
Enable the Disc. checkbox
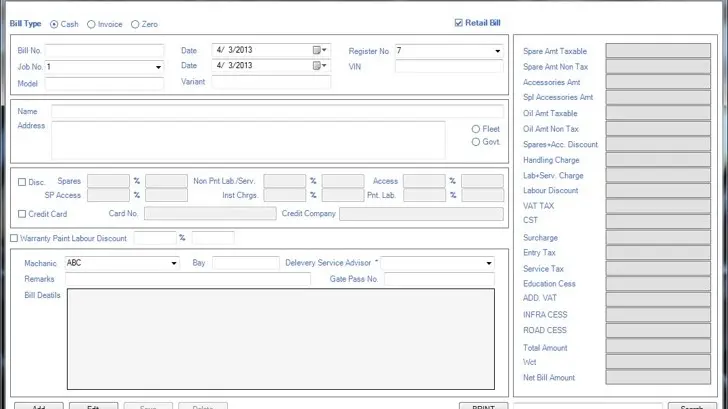pos(22,182)
